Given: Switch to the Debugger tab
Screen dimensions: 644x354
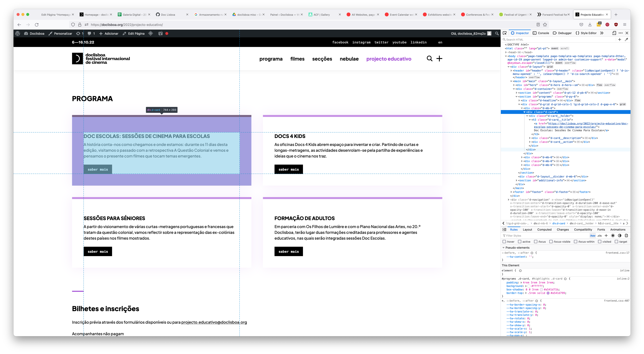Looking at the screenshot, I should 562,33.
